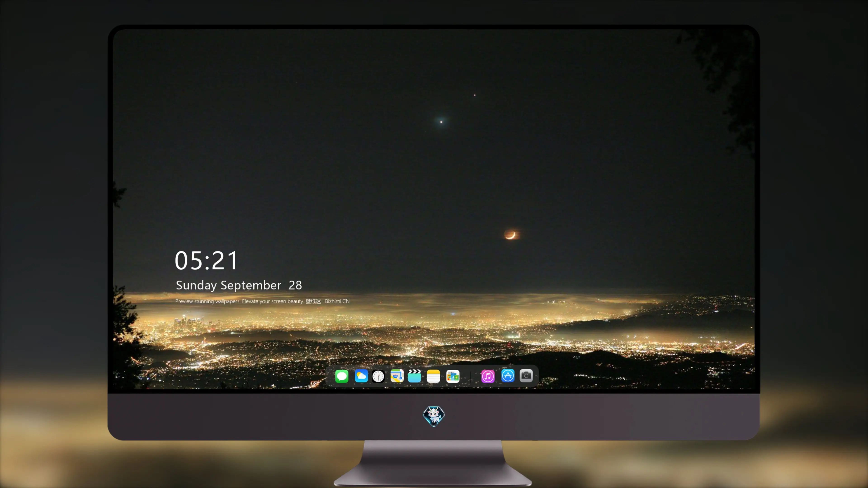The width and height of the screenshot is (868, 488).
Task: Click the 'Preview stunning wallpapers' caption text
Action: (x=262, y=301)
